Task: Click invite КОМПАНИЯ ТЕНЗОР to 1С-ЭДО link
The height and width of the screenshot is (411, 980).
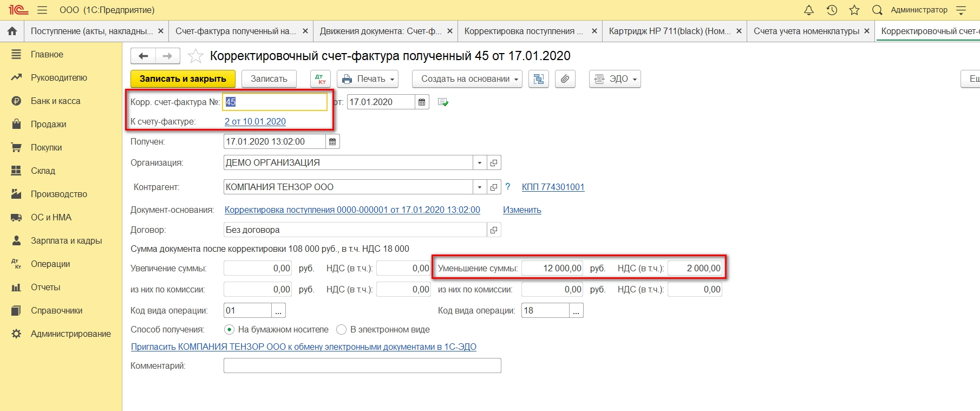Action: 304,347
